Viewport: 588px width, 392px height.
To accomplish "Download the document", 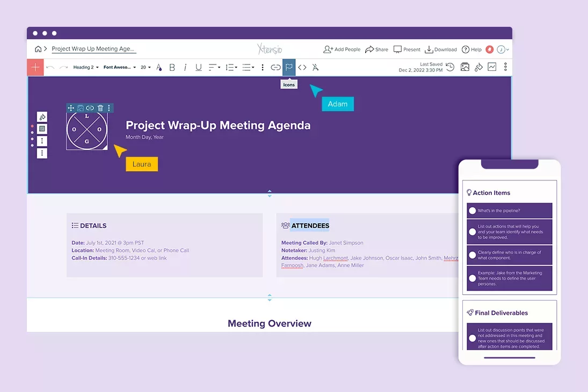I will 440,49.
